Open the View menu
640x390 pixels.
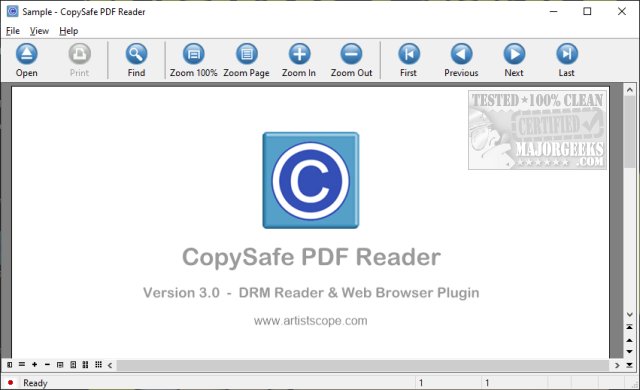pos(39,31)
